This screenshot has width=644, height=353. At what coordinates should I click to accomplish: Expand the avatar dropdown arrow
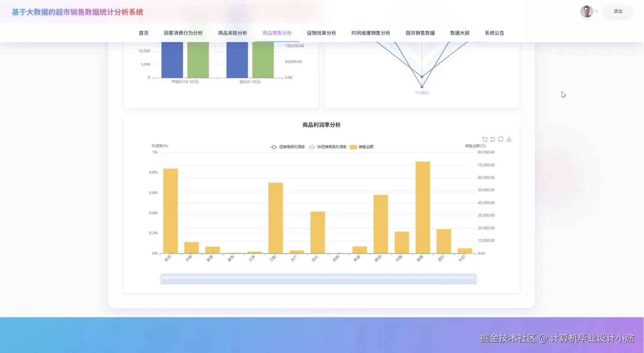click(596, 11)
